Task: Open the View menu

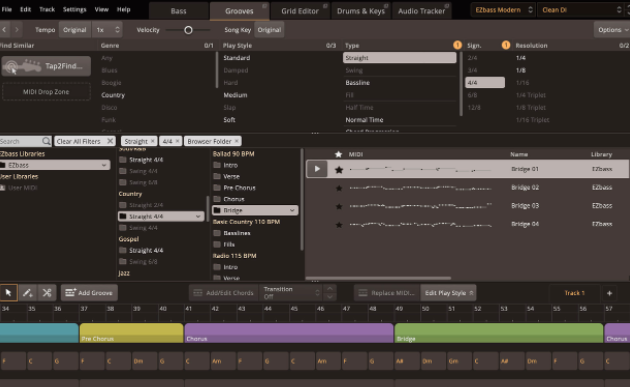Action: tap(102, 9)
